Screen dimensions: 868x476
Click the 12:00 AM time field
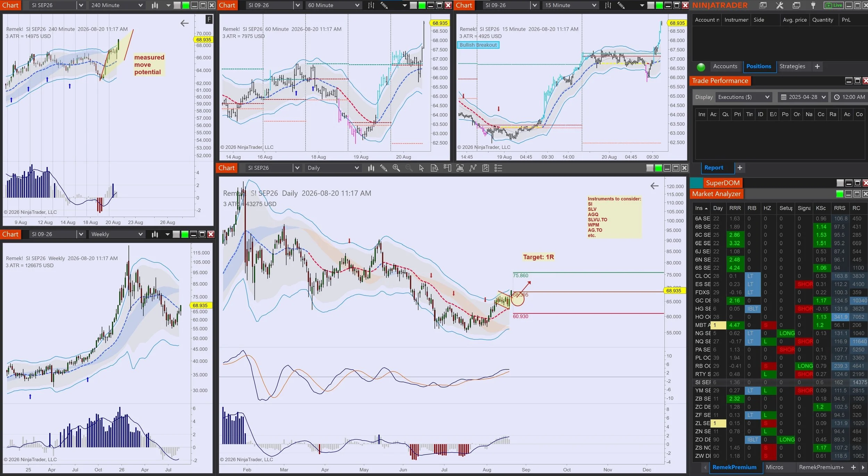(x=849, y=97)
